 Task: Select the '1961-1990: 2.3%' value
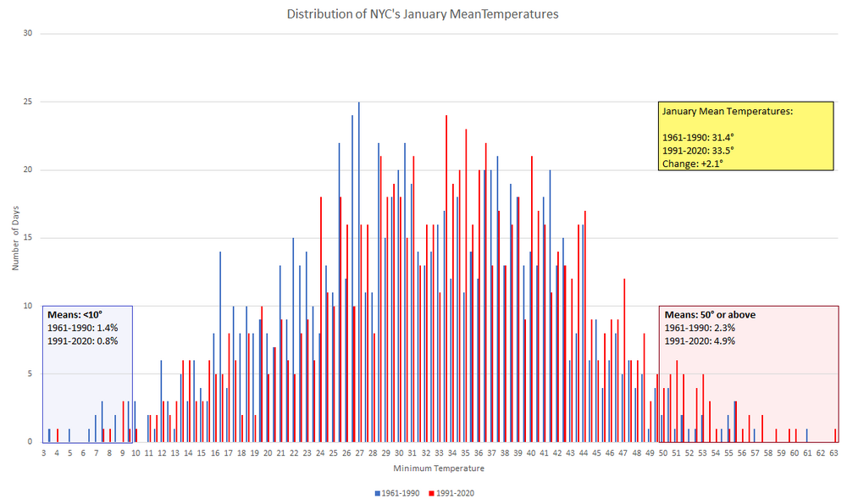pos(700,328)
